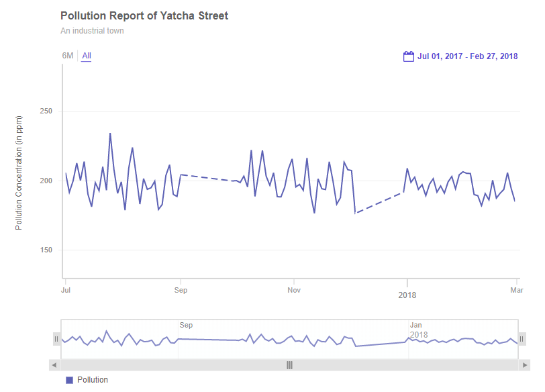Select the 6M time range
This screenshot has width=545, height=392.
click(68, 56)
